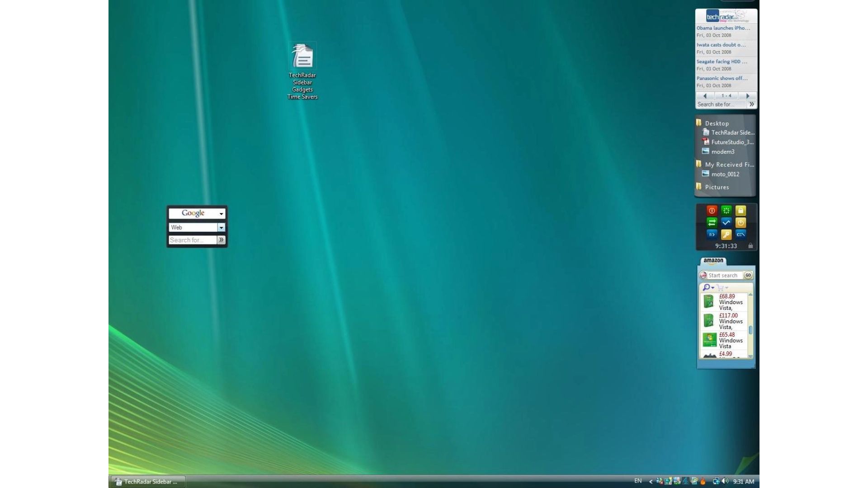Viewport: 868px width, 488px height.
Task: Click the red shutdown gadget button
Action: (712, 211)
